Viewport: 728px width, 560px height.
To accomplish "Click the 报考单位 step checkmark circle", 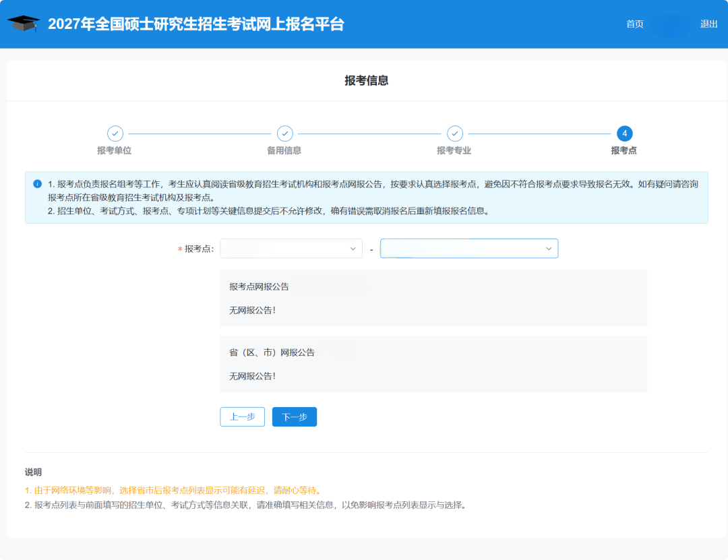I will click(115, 133).
